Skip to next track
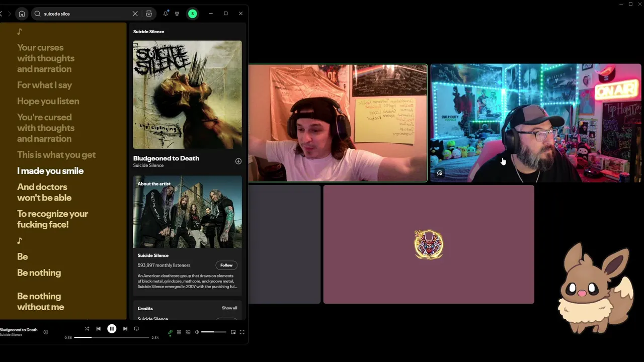644x362 pixels. pyautogui.click(x=125, y=329)
